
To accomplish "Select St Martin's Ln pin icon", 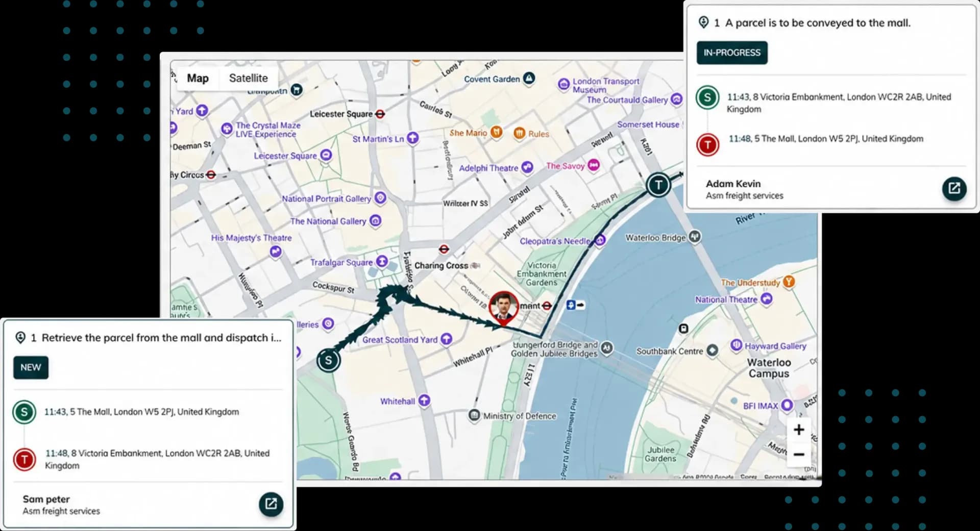I will pyautogui.click(x=412, y=138).
